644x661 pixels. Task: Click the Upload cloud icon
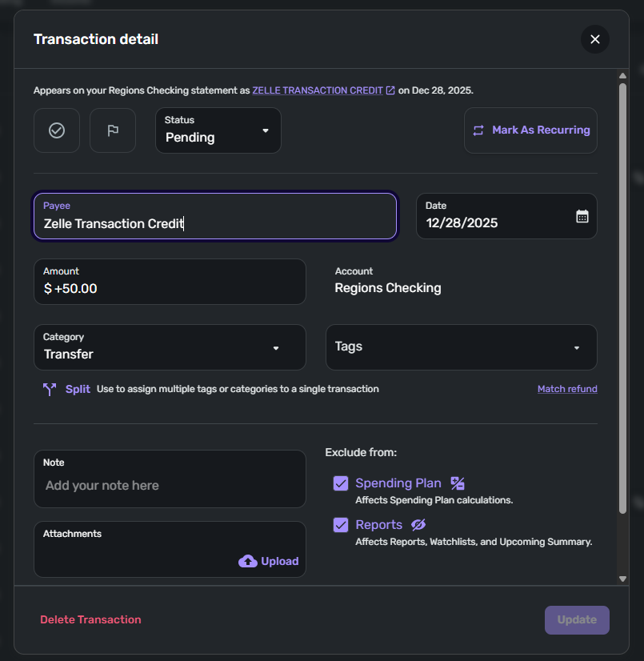point(248,561)
